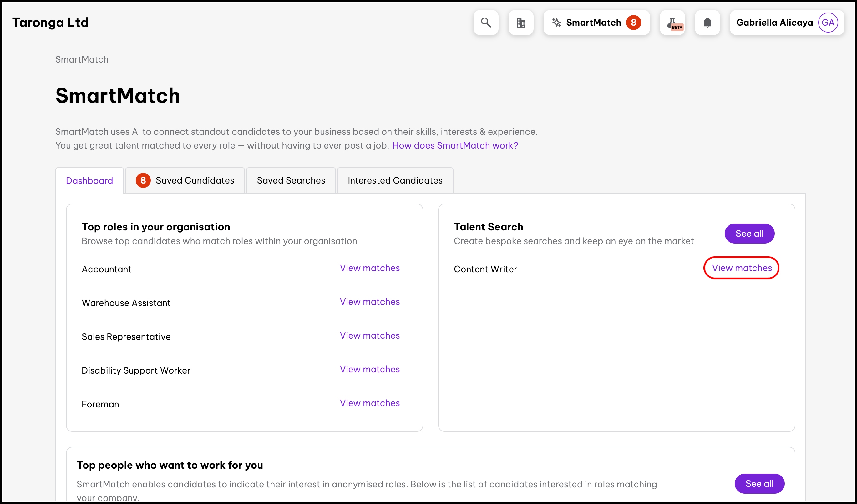Click the GA user avatar circle
The height and width of the screenshot is (504, 857).
point(827,23)
